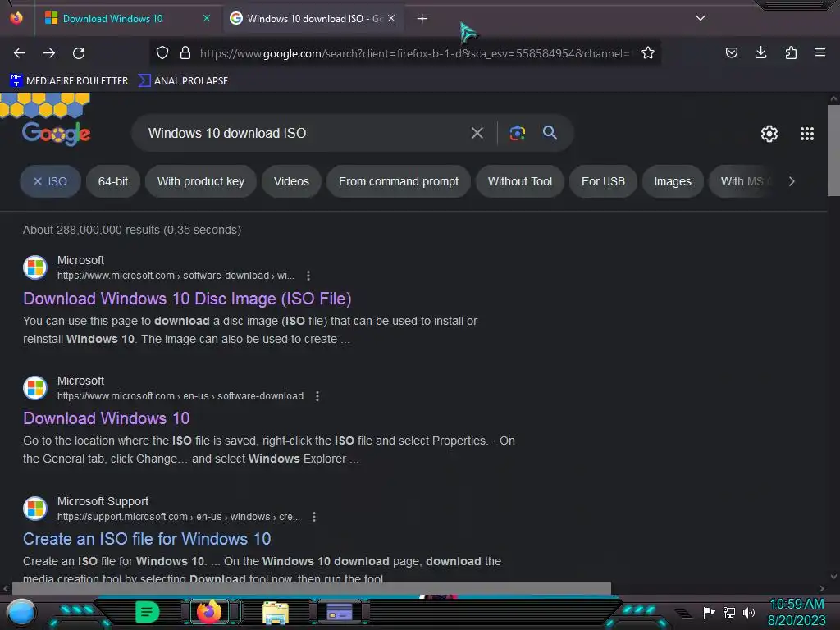Close the Windows 10 download ISO tab
The height and width of the screenshot is (630, 840).
tap(391, 18)
